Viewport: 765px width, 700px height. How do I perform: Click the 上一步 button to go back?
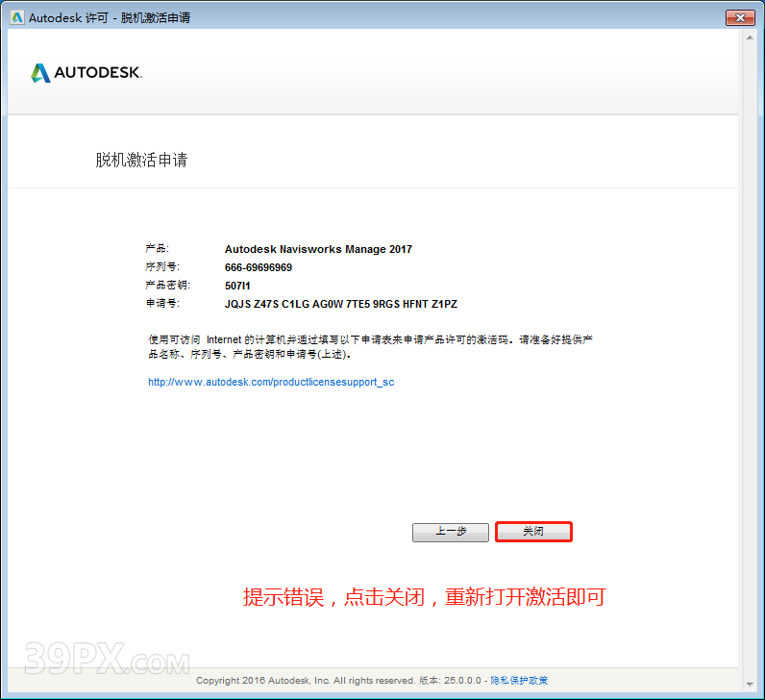tap(451, 532)
